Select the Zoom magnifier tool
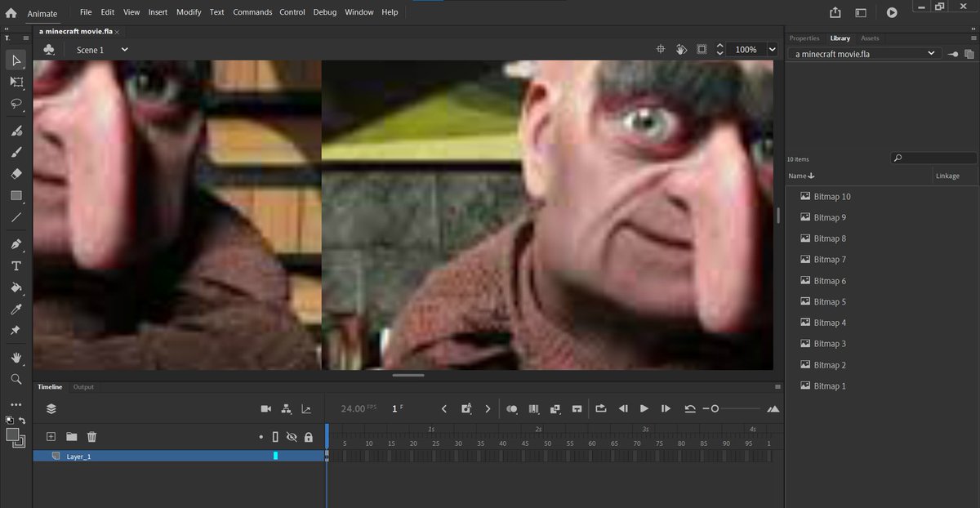980x508 pixels. [x=16, y=380]
